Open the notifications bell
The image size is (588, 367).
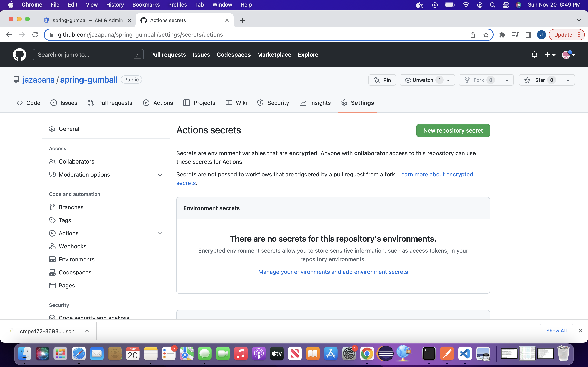(x=534, y=55)
